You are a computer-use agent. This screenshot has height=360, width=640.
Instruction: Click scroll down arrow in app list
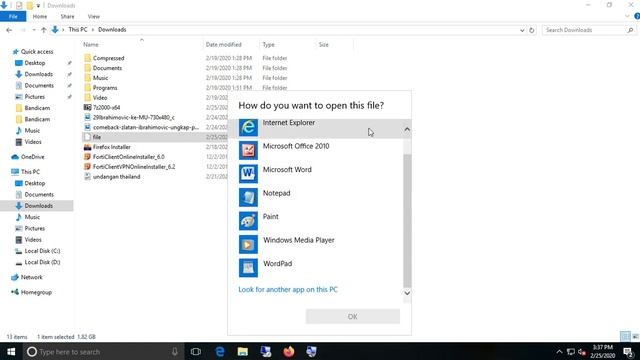point(407,293)
